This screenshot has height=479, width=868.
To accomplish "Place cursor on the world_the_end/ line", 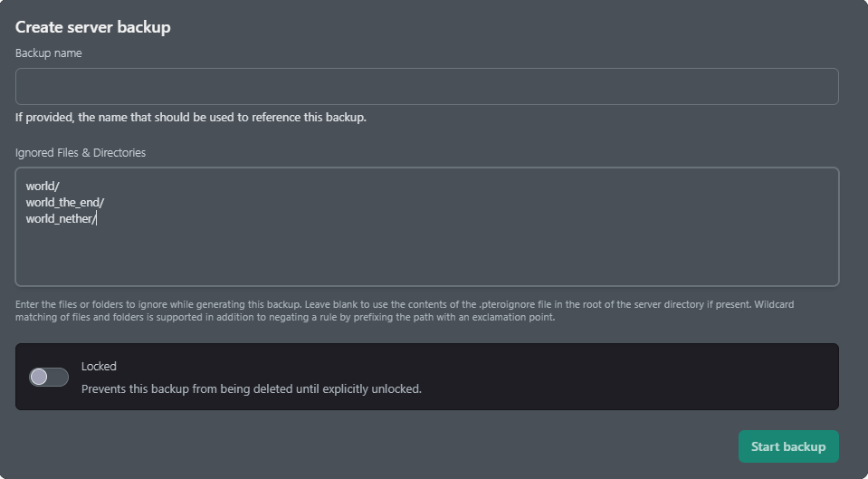I will point(65,203).
